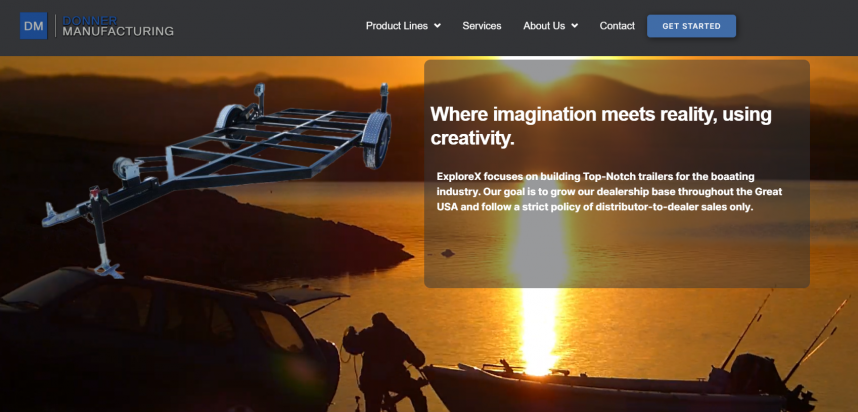This screenshot has height=412, width=858.
Task: Open the Product Lines menu
Action: (397, 26)
